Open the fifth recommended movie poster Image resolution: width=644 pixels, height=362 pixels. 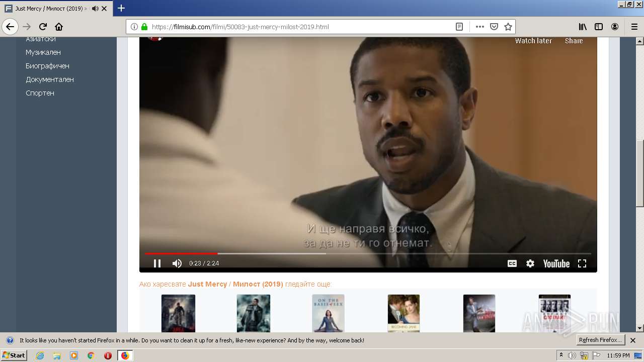coord(479,313)
